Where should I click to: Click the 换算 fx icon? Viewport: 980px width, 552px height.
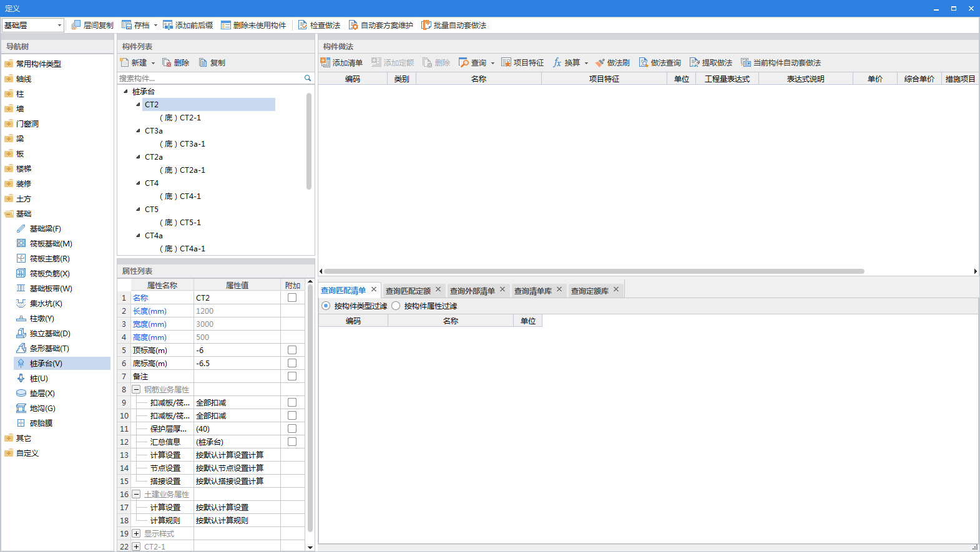click(x=557, y=62)
